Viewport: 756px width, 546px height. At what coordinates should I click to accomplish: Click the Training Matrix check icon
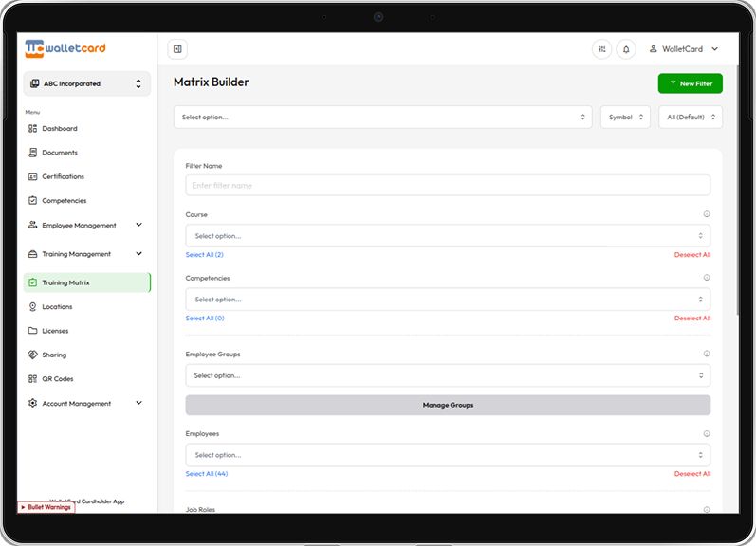coord(32,282)
